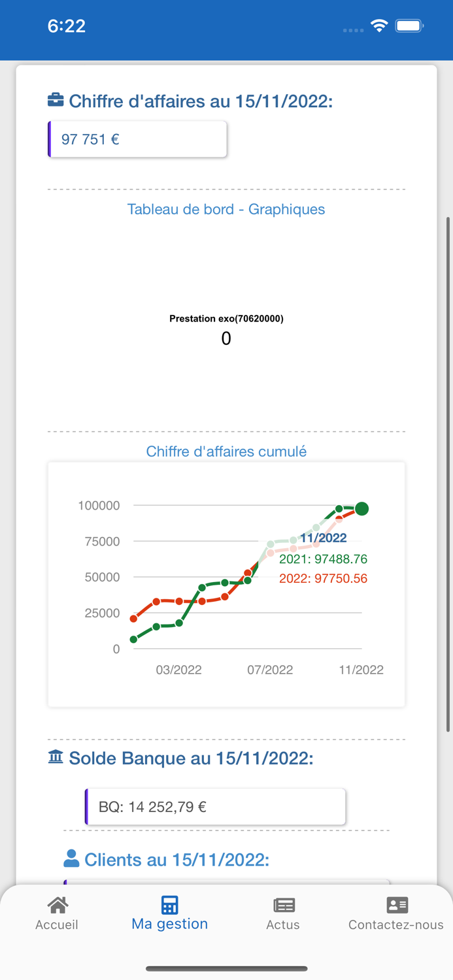453x980 pixels.
Task: Tap the Solde Banque au 15/11/2022 heading
Action: [x=191, y=759]
